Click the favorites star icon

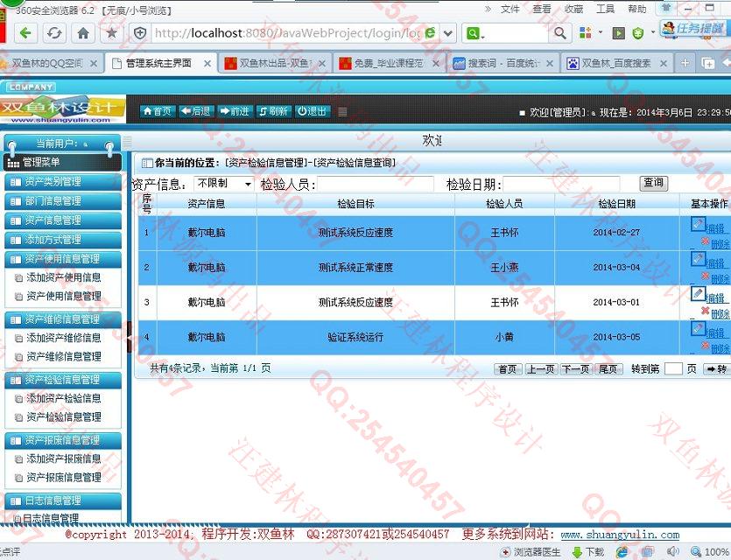pos(111,33)
